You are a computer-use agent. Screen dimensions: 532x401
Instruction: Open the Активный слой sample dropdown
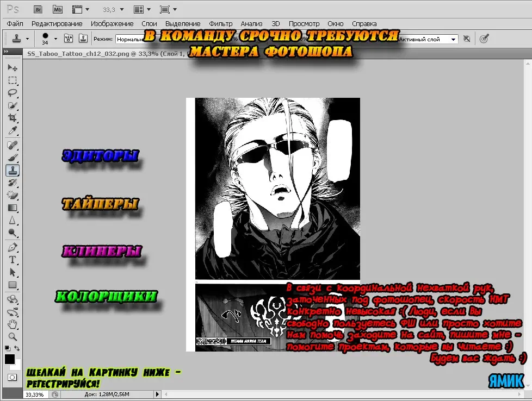pyautogui.click(x=453, y=39)
